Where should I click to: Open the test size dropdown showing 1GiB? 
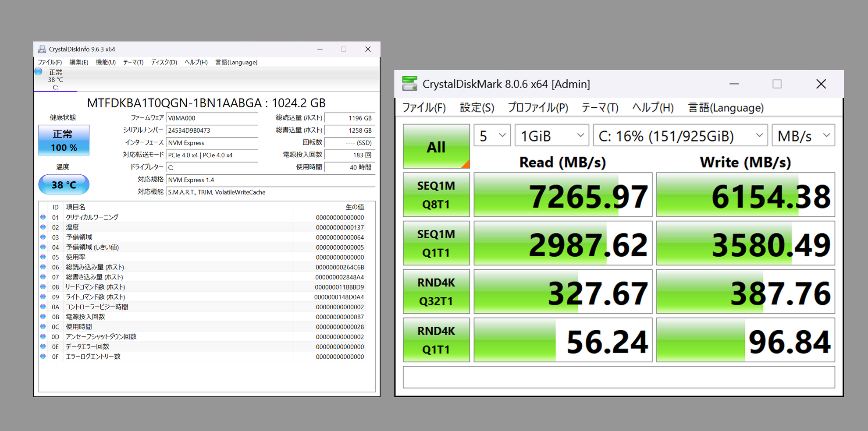552,136
